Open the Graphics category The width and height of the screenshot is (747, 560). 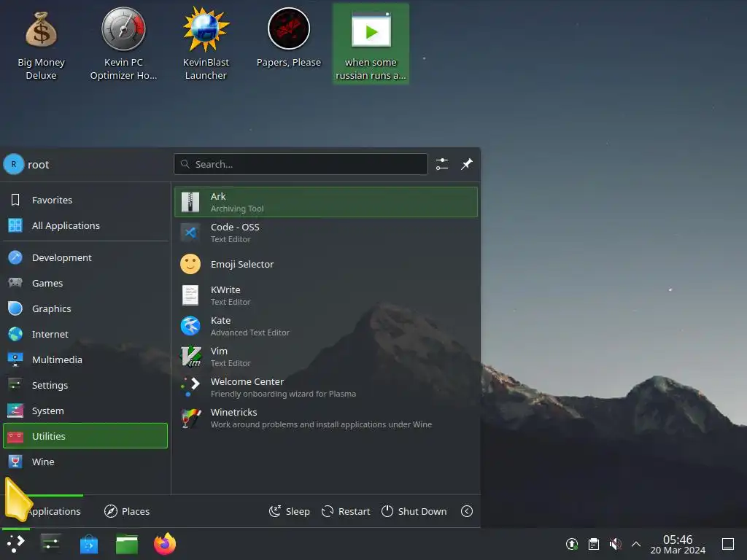86,308
